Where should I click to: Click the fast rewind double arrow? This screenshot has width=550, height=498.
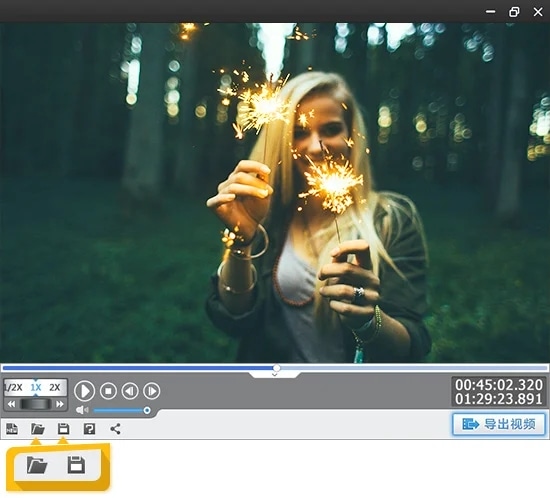(11, 404)
